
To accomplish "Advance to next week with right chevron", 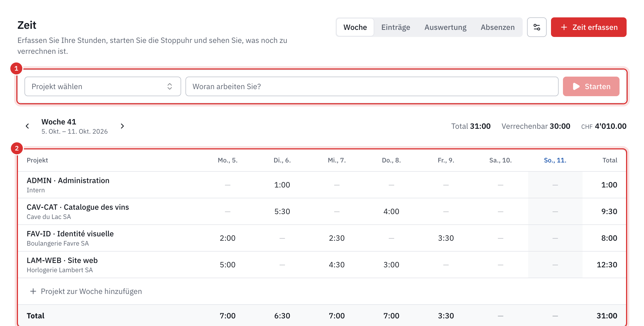I will [122, 126].
